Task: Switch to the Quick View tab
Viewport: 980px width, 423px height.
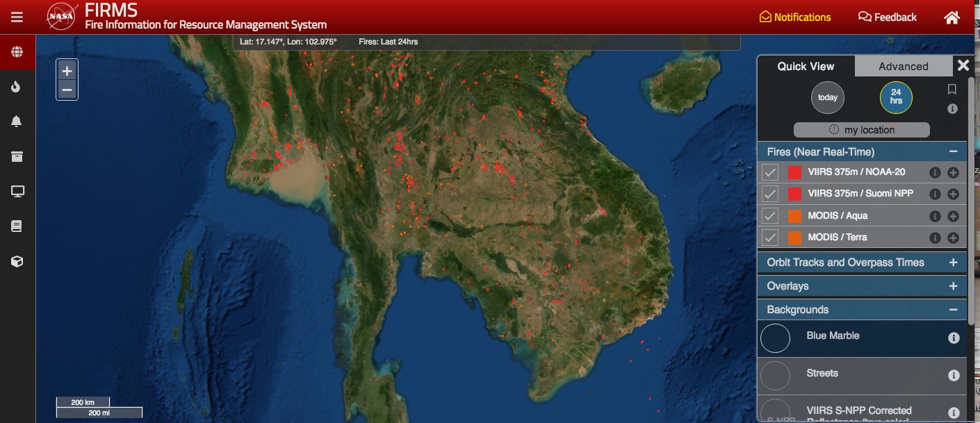Action: click(806, 66)
